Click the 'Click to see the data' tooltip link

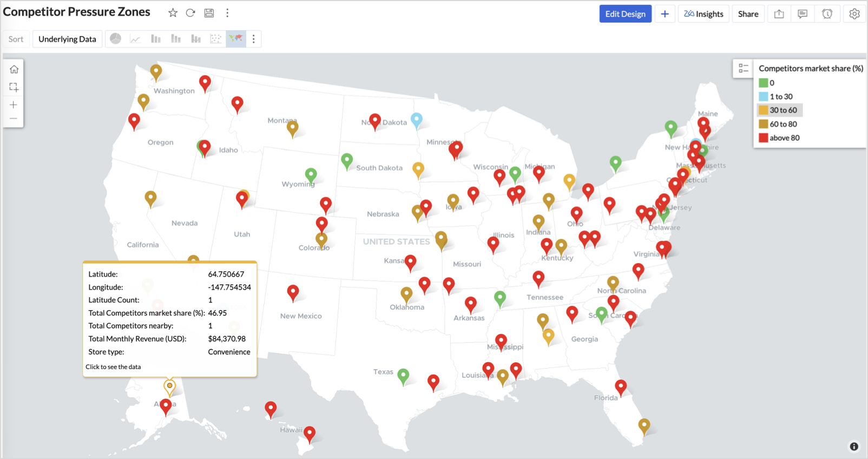click(113, 367)
